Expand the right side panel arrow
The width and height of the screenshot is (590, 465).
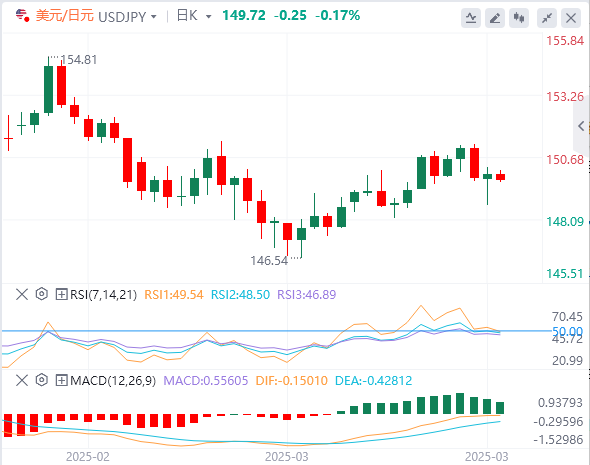click(581, 126)
